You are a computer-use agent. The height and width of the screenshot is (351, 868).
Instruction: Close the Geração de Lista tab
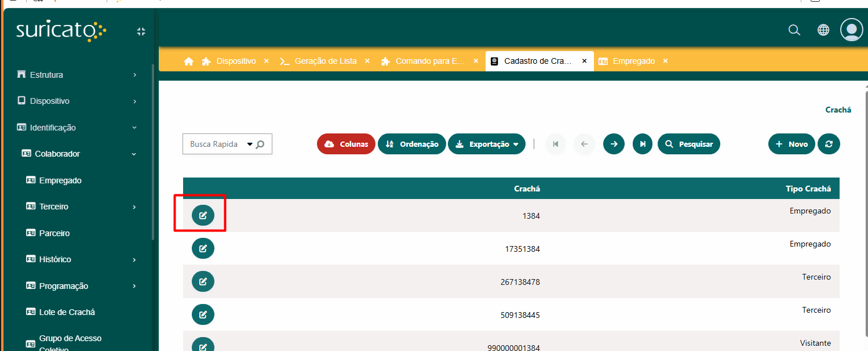point(367,61)
